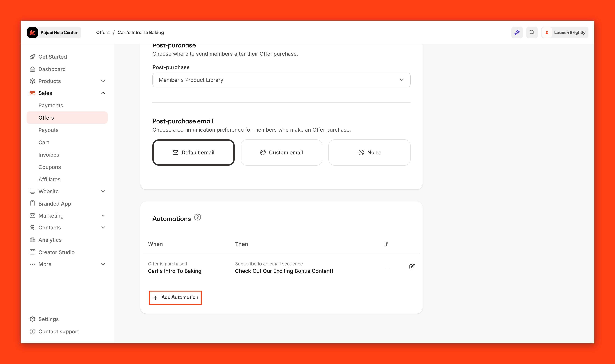Click the Analytics sidebar label
The image size is (615, 364).
(50, 240)
